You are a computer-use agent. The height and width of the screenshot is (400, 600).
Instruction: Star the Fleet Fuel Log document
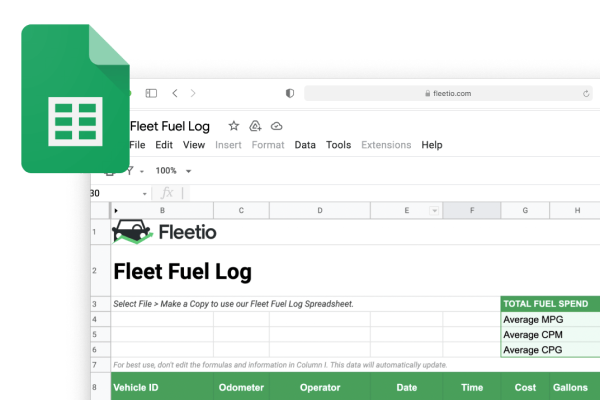pyautogui.click(x=234, y=126)
